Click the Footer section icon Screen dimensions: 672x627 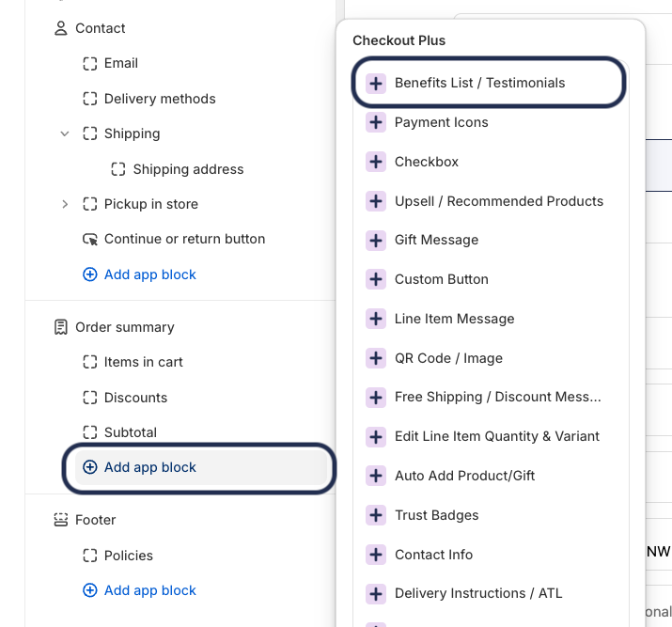point(61,520)
